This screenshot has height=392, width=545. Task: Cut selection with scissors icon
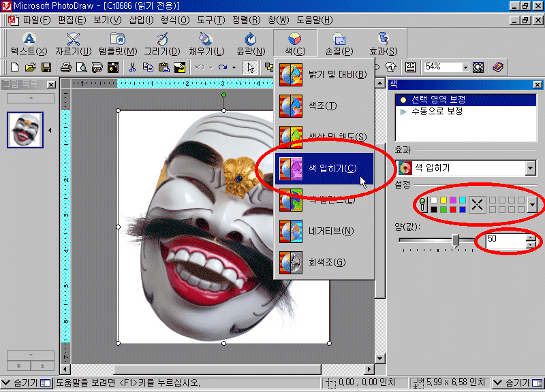pyautogui.click(x=132, y=67)
